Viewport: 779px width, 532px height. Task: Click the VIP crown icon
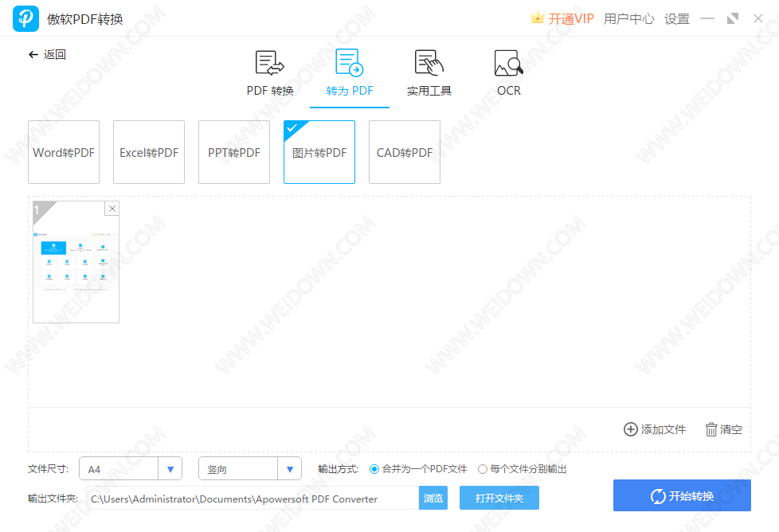(537, 18)
